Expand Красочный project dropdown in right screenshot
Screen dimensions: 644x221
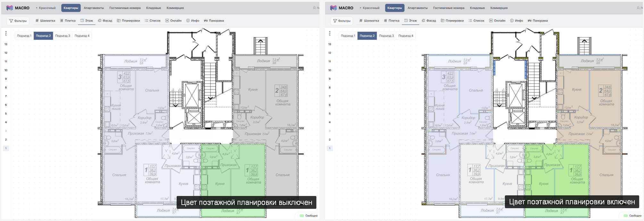(369, 8)
